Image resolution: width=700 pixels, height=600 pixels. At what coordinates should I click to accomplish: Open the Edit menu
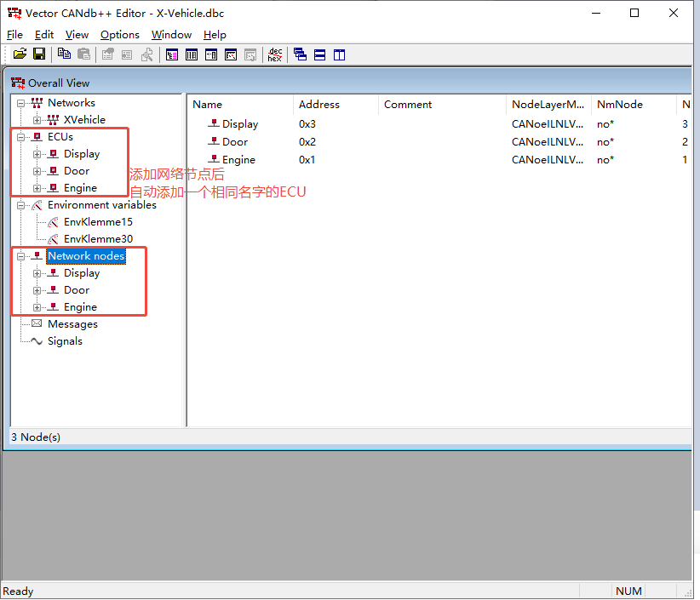point(44,34)
